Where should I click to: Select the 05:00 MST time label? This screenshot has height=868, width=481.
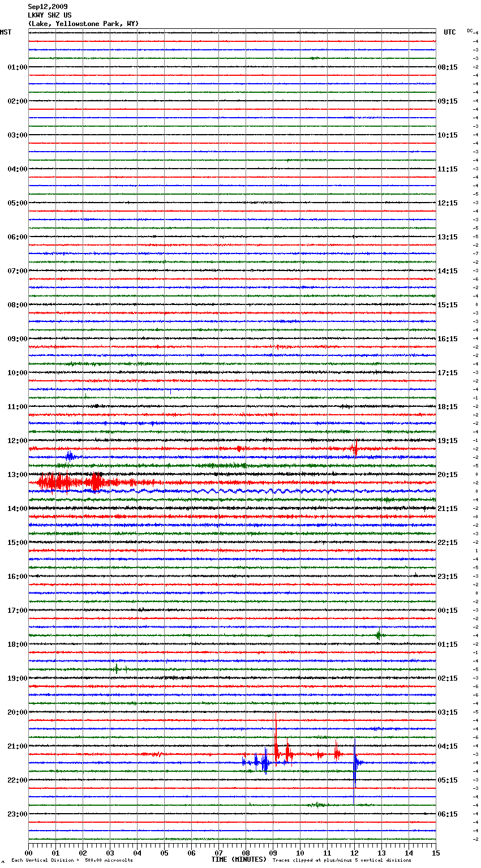pyautogui.click(x=17, y=203)
